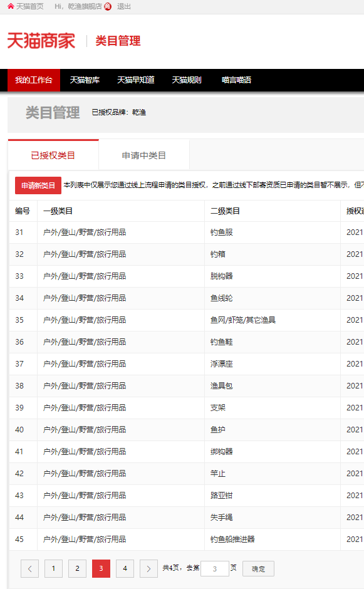Click the 二级类目 column header

225,211
